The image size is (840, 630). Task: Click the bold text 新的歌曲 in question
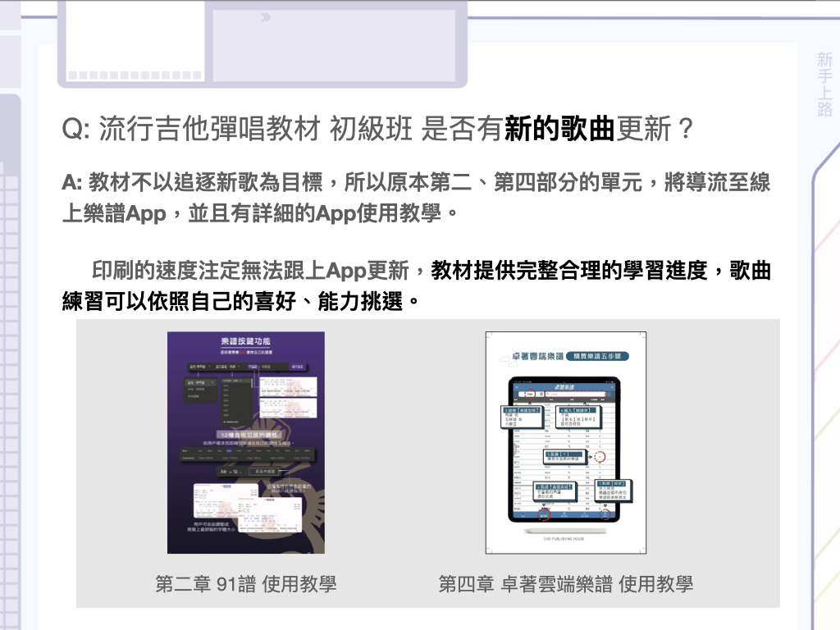pyautogui.click(x=559, y=129)
